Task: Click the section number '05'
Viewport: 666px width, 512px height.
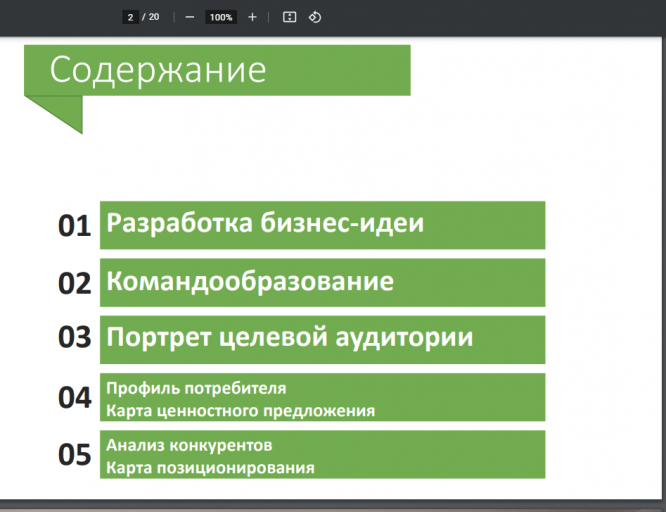Action: tap(74, 454)
